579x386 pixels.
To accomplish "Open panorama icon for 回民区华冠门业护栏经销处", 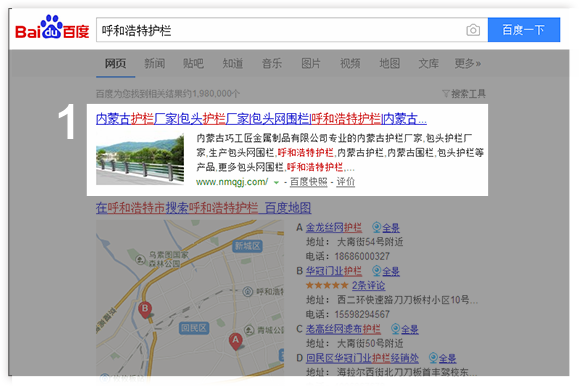I will pos(434,358).
